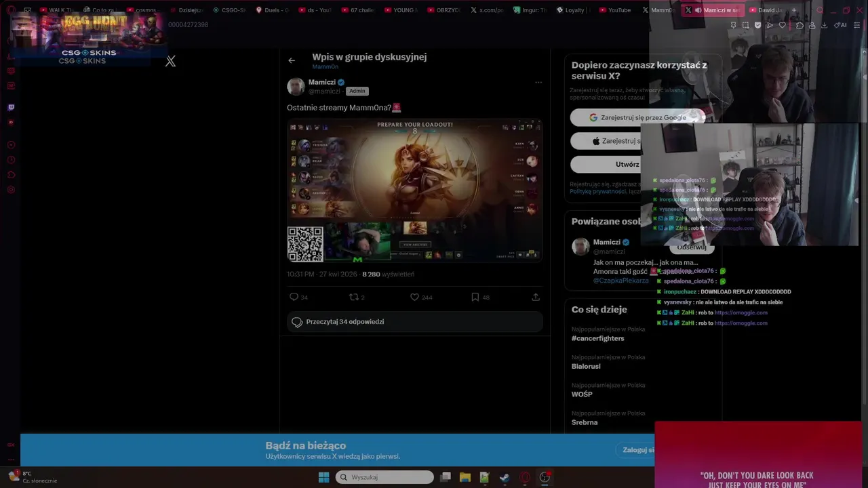This screenshot has height=488, width=868.
Task: Switch to the 'CSGO-Sk' browser tab
Action: click(229, 10)
